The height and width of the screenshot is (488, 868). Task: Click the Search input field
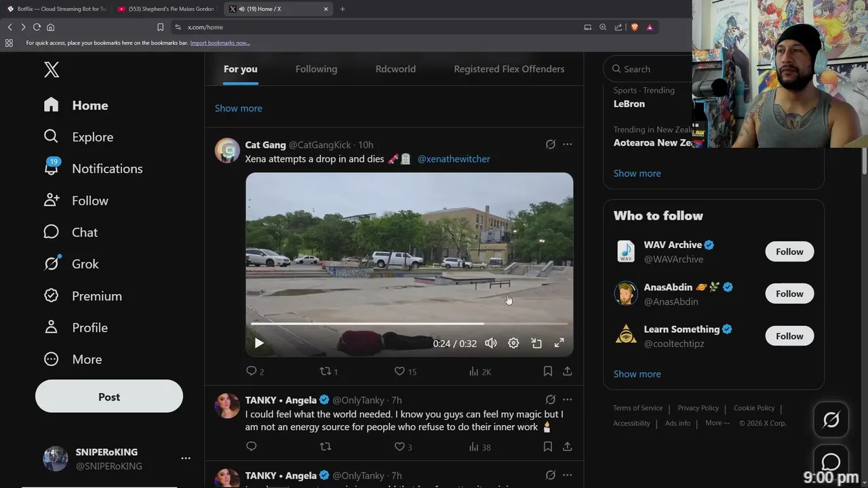point(648,68)
